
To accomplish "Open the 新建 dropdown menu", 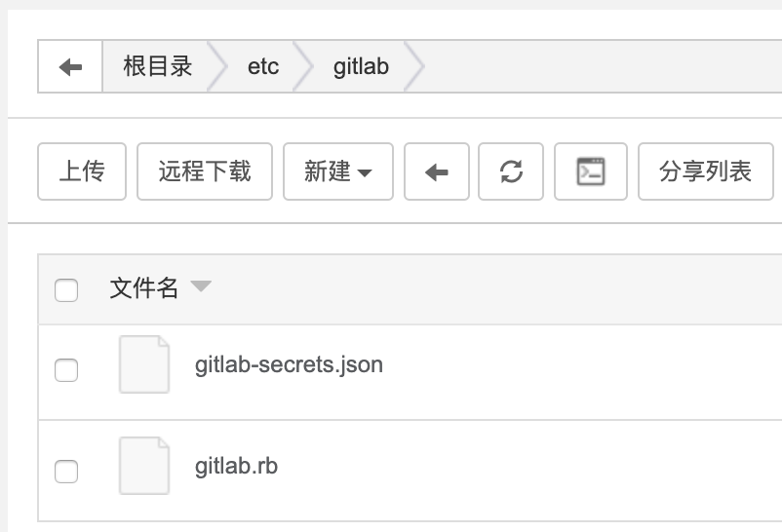I will pos(337,172).
